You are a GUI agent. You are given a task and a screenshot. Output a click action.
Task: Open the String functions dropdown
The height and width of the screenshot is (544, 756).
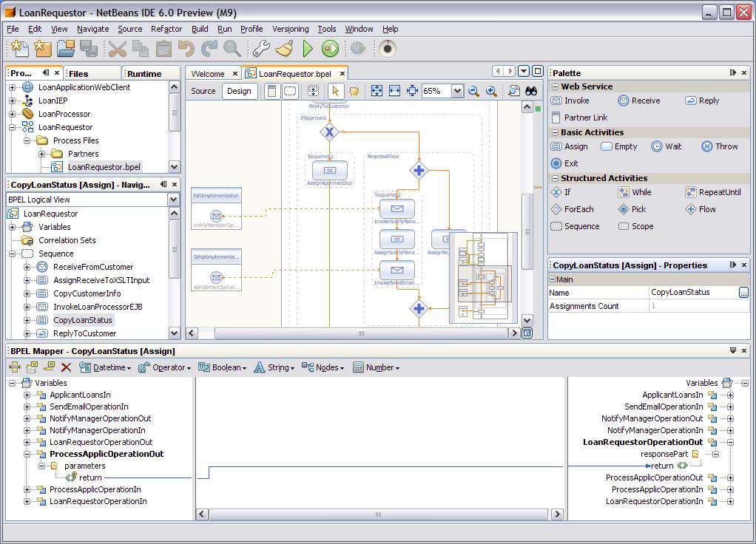point(274,367)
